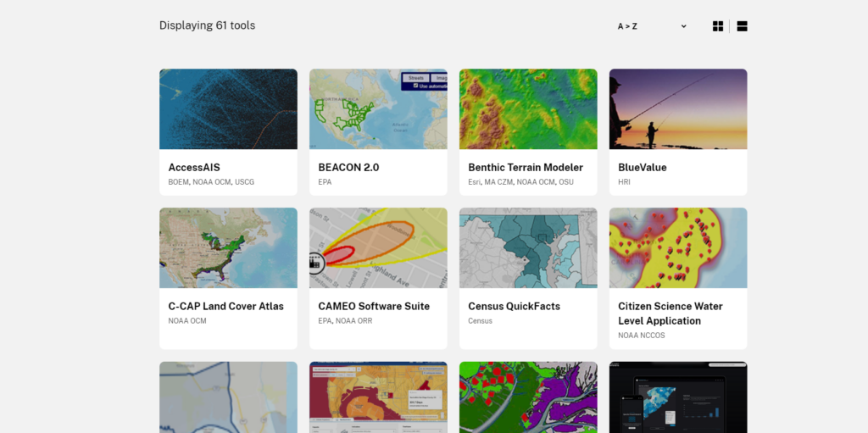Click the BEACON 2.0 title
The width and height of the screenshot is (868, 433).
pyautogui.click(x=348, y=167)
